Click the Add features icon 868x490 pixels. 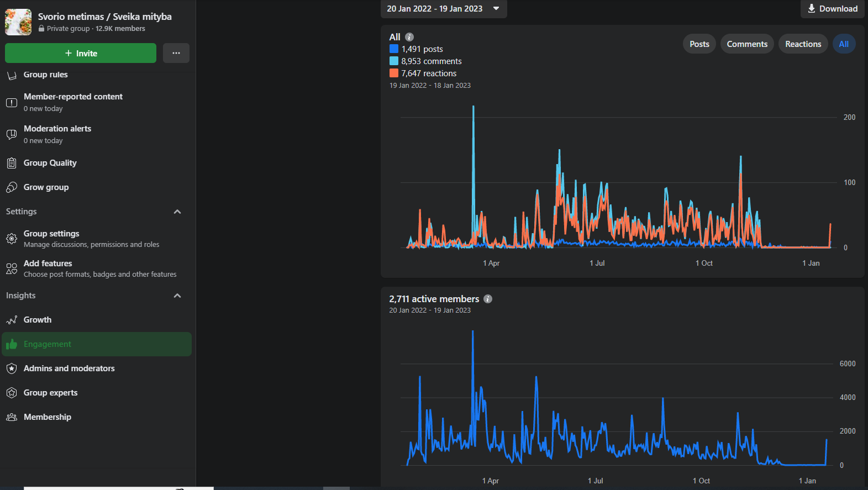pos(12,268)
